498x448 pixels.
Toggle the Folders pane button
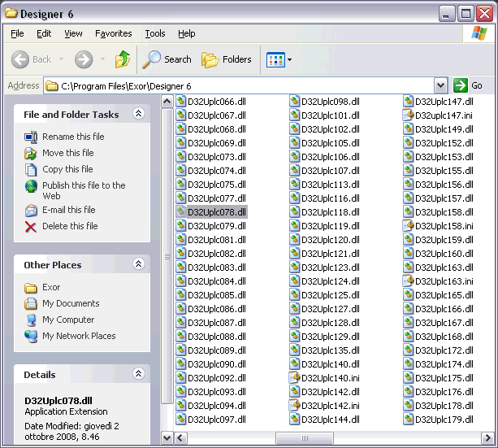(x=226, y=59)
